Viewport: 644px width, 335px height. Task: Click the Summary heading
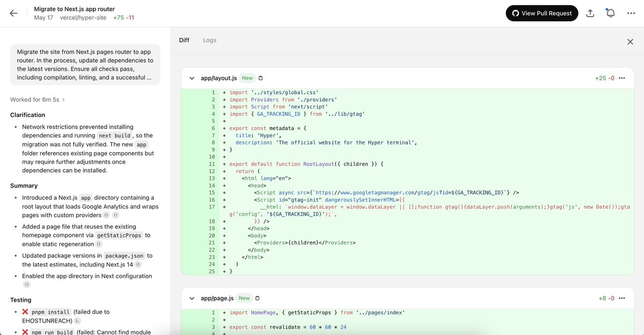24,186
